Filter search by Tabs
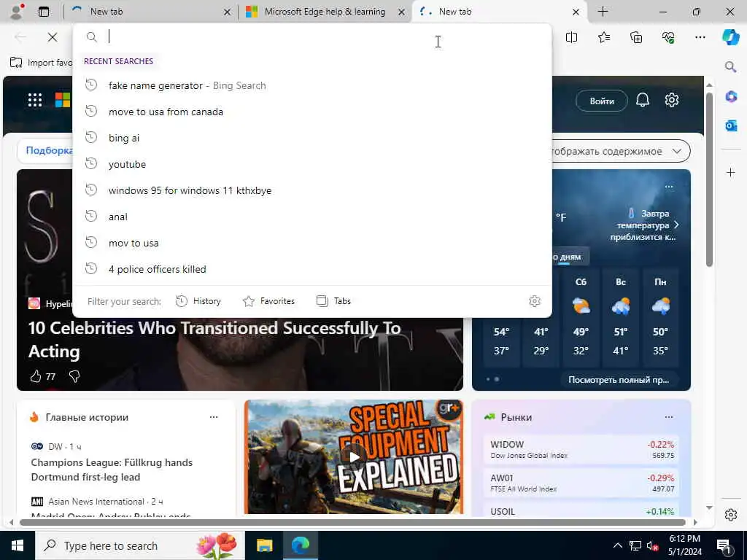The image size is (747, 560). [x=334, y=301]
